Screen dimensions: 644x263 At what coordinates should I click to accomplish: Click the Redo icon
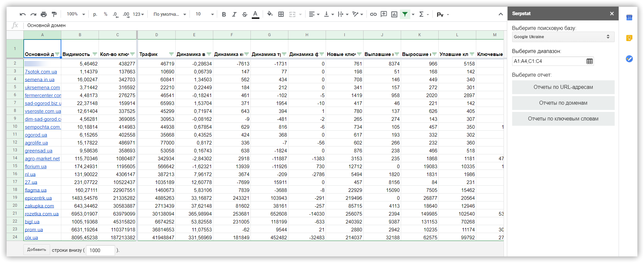point(33,14)
